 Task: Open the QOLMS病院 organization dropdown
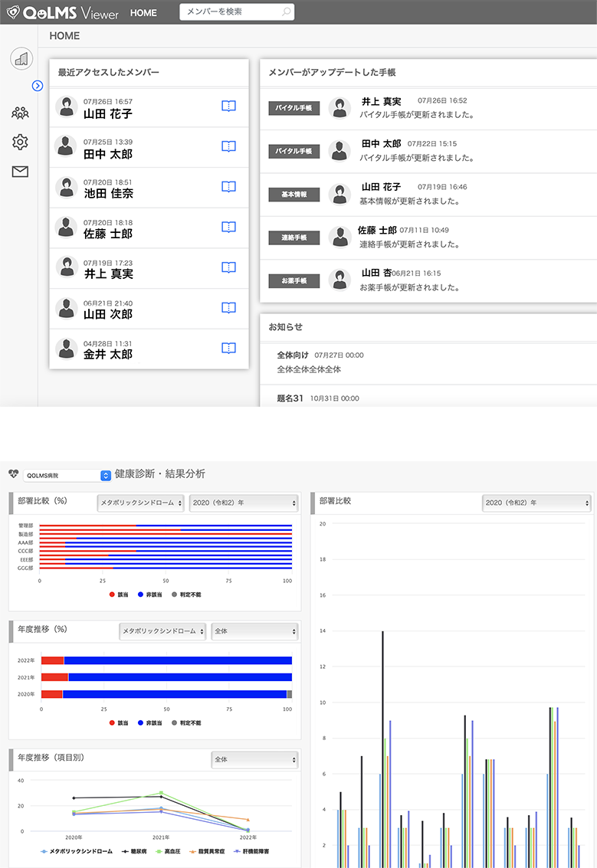pos(67,475)
